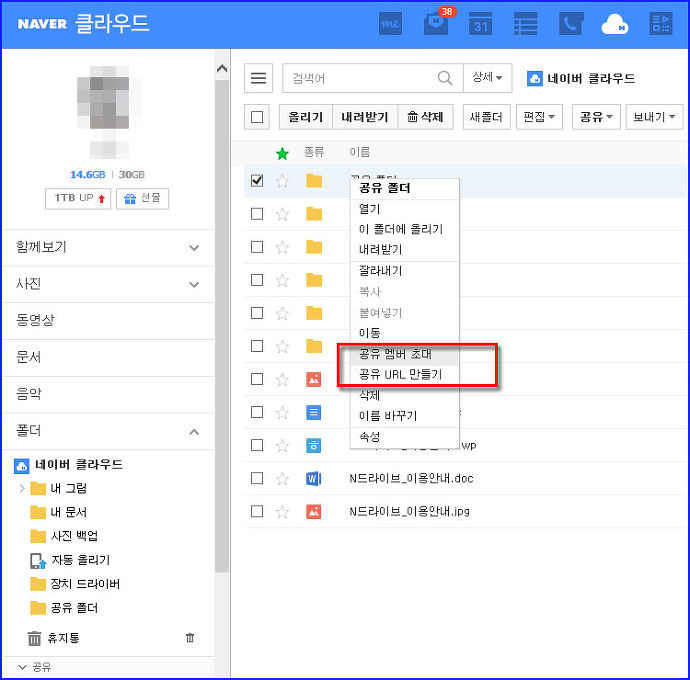Image resolution: width=690 pixels, height=680 pixels.
Task: Select 이동 in context menu
Action: (x=369, y=333)
